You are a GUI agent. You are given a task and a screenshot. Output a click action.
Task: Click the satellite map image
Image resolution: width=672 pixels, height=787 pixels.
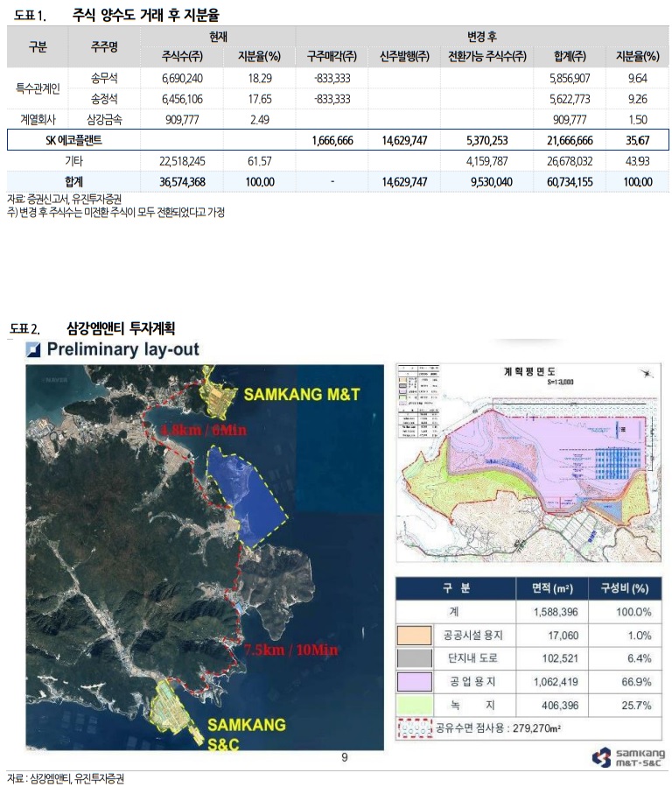pyautogui.click(x=205, y=557)
